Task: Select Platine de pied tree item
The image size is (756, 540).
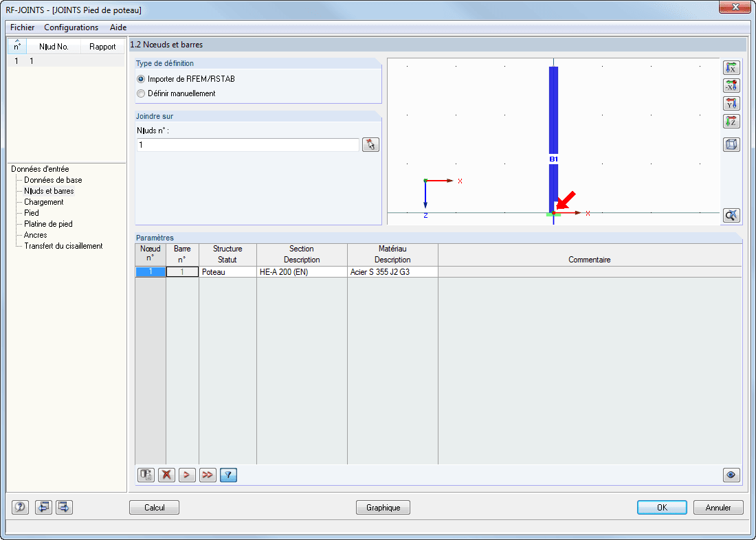Action: [48, 224]
